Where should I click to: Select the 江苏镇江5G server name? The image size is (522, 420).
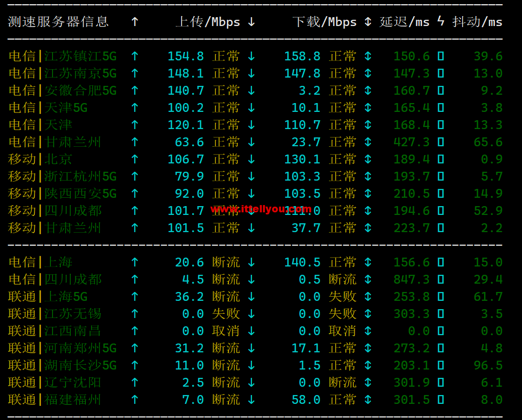click(80, 56)
